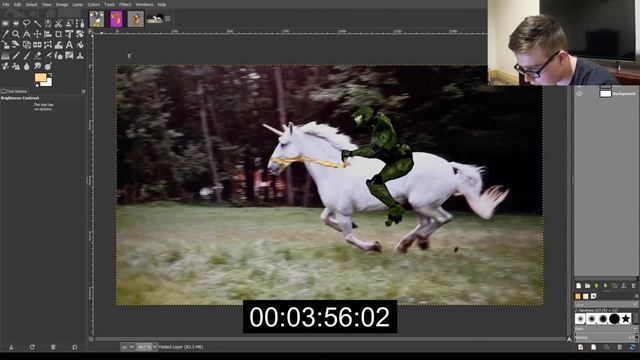Switch to the Tool Options tab
The height and width of the screenshot is (360, 640).
coord(15,91)
